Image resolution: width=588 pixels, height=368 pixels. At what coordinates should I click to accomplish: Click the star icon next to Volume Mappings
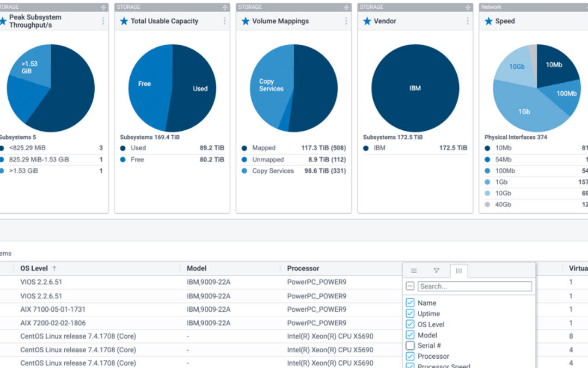coord(245,21)
